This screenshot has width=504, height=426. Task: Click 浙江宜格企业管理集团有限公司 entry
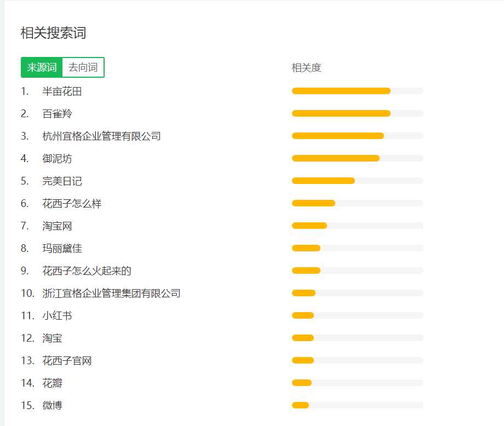(111, 293)
